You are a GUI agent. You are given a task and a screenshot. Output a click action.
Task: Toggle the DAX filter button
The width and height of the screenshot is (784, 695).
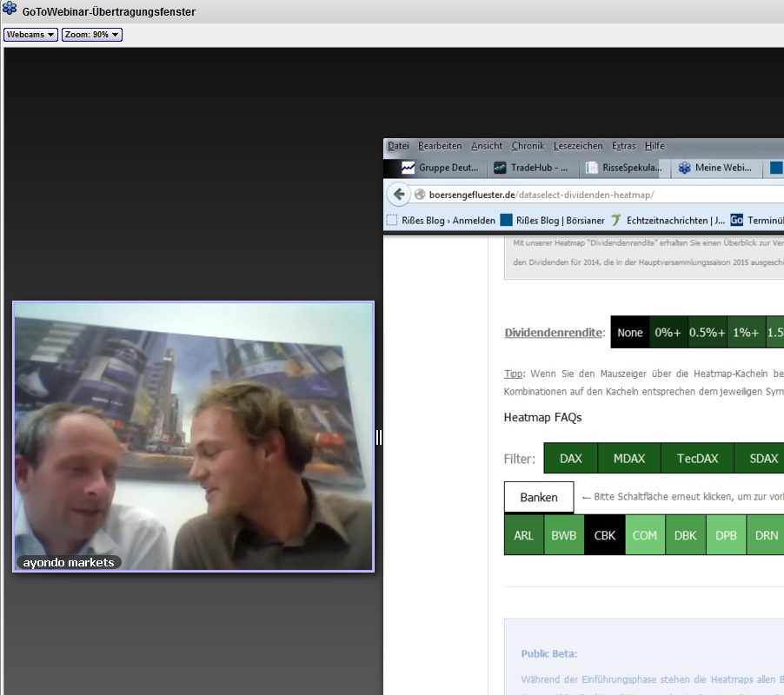[x=571, y=458]
